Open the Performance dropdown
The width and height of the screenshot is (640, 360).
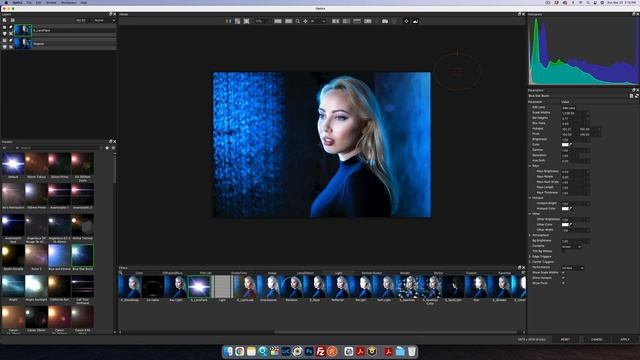(x=573, y=268)
